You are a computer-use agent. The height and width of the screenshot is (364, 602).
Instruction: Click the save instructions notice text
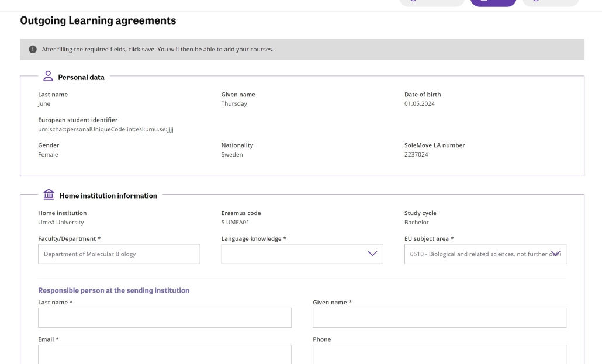coord(157,49)
